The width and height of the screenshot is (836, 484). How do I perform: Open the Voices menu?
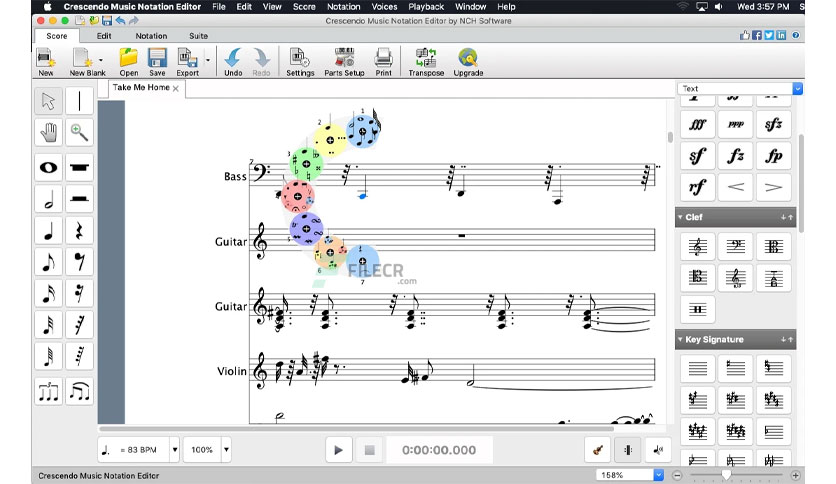pos(384,7)
